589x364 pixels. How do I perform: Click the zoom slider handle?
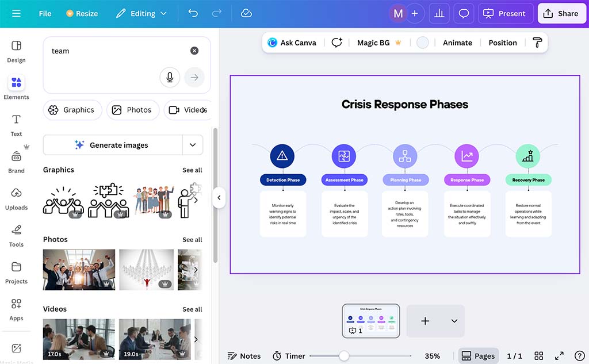click(x=345, y=356)
